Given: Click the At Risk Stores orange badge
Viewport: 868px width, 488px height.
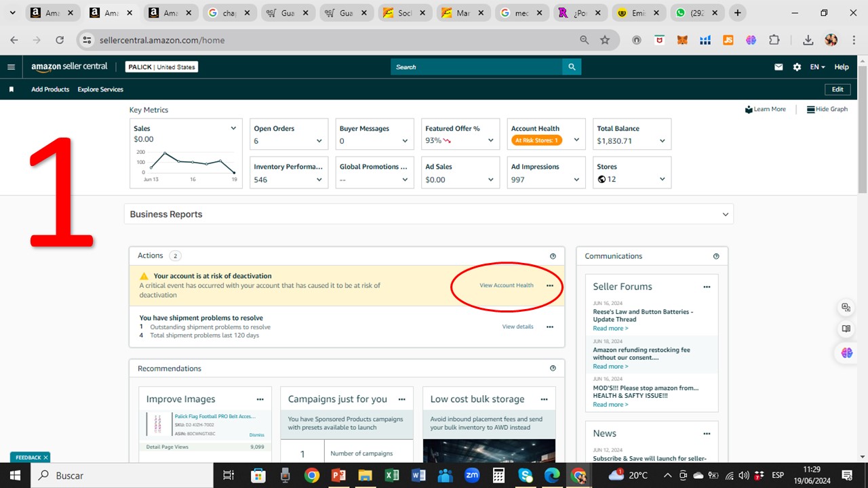Looking at the screenshot, I should [536, 141].
